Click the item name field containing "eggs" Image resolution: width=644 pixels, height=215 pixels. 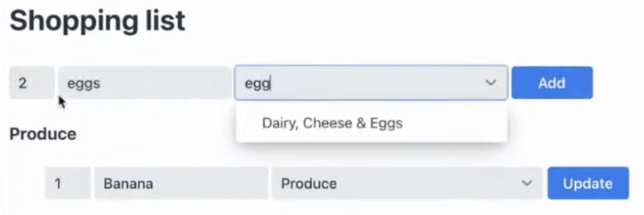144,83
